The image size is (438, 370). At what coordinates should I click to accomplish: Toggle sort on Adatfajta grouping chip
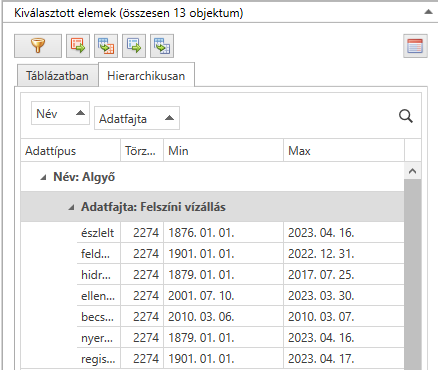pos(137,118)
